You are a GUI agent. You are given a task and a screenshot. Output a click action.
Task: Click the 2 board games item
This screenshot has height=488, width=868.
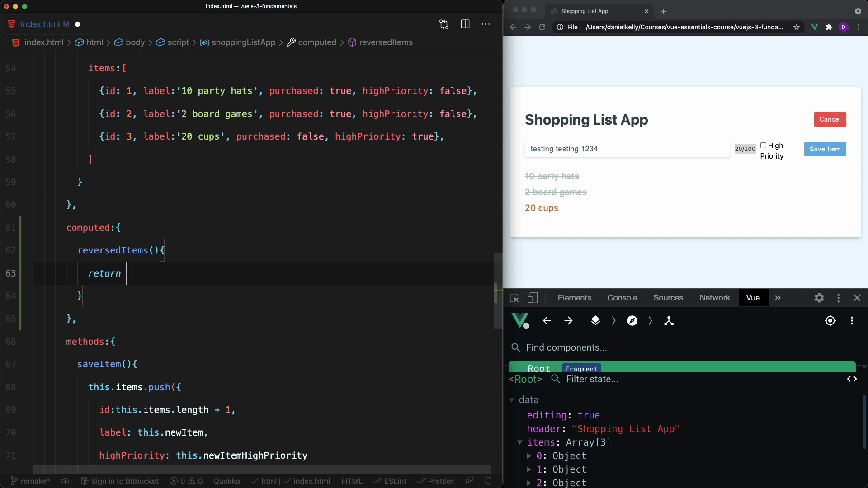pyautogui.click(x=556, y=192)
